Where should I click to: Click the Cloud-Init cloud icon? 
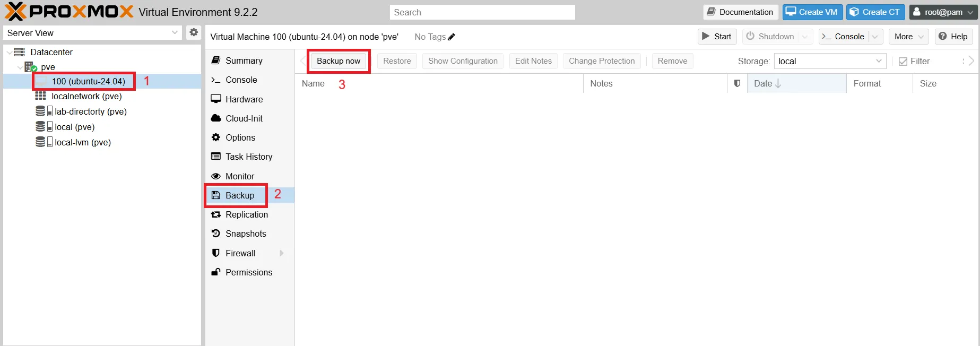(x=216, y=118)
